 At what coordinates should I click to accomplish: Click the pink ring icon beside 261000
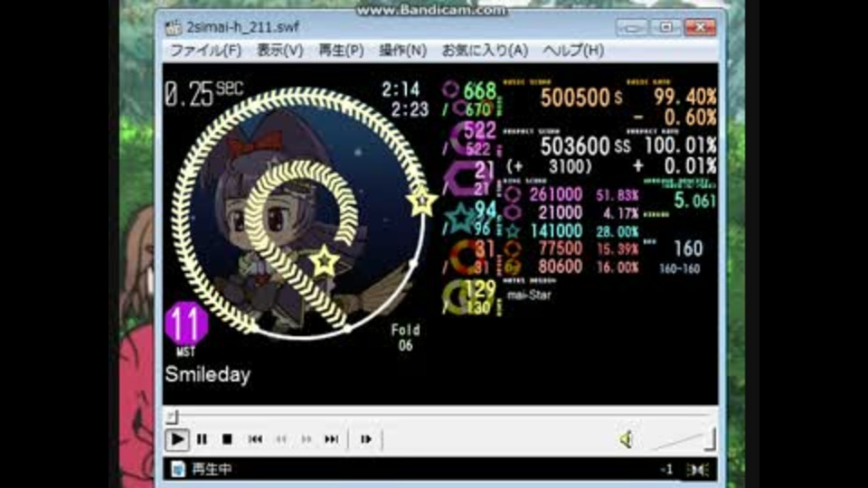[x=513, y=194]
